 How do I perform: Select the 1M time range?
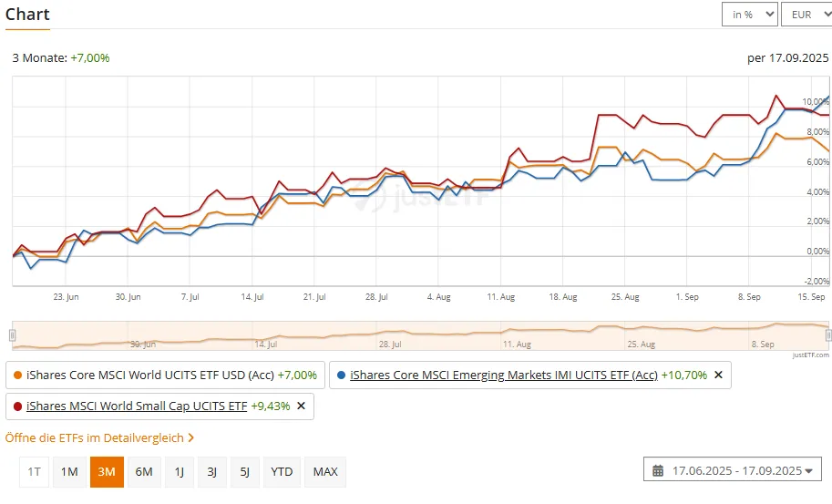[x=69, y=471]
